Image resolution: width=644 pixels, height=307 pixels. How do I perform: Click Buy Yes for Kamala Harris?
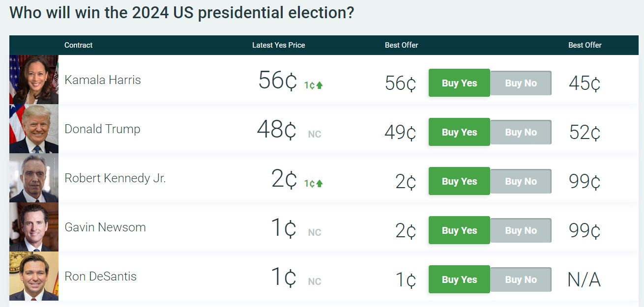point(459,83)
